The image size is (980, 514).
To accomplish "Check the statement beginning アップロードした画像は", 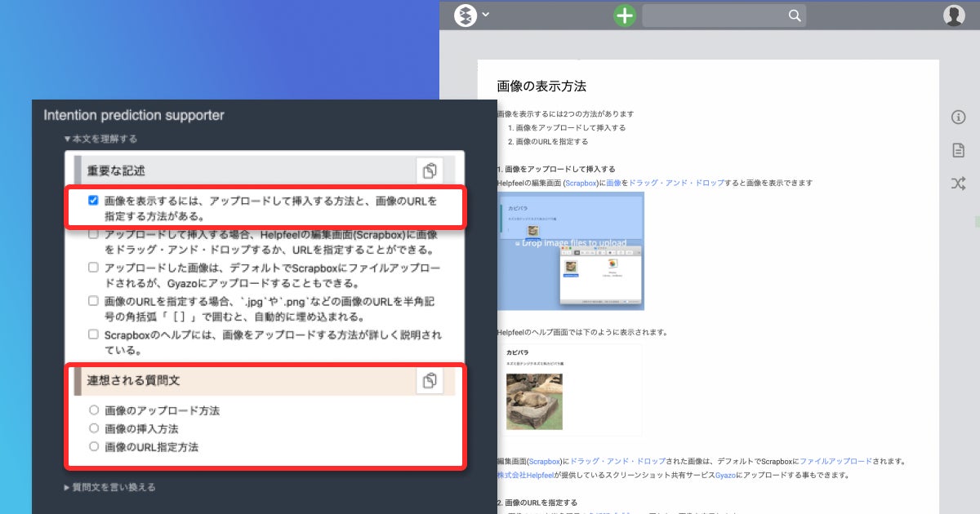I will click(x=93, y=267).
